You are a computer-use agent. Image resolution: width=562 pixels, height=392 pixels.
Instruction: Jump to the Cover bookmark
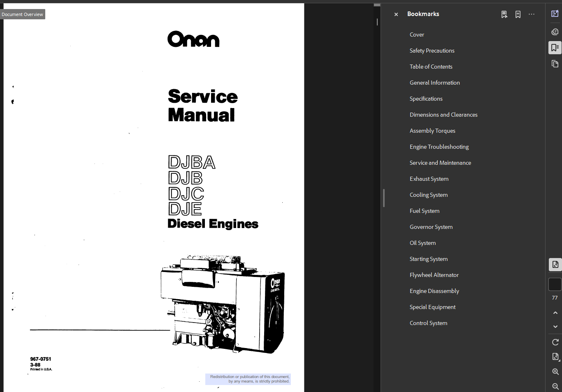(x=417, y=35)
